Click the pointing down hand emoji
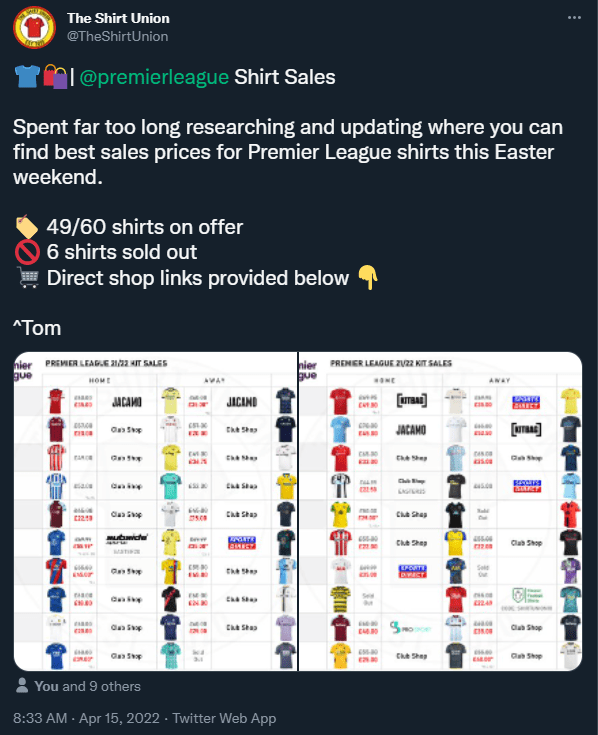 [368, 278]
